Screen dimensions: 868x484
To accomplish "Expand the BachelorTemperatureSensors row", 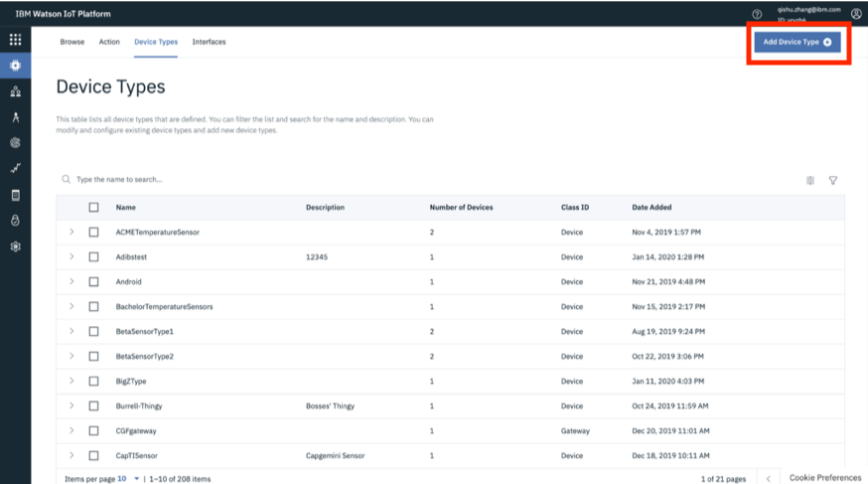I will pyautogui.click(x=72, y=306).
